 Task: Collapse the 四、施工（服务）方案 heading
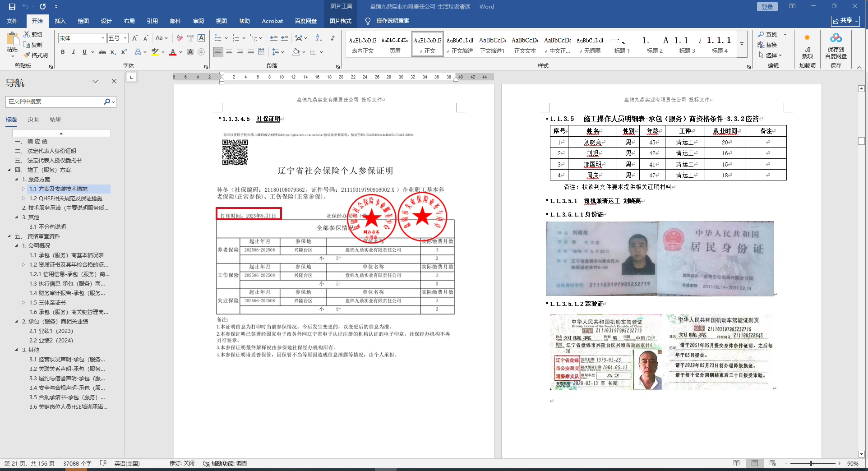[9, 170]
